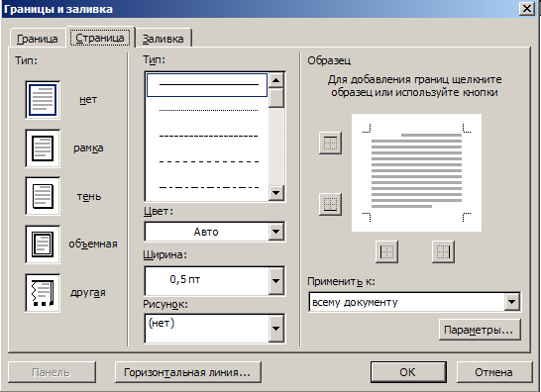
Task: Confirm with the OK button
Action: point(408,372)
